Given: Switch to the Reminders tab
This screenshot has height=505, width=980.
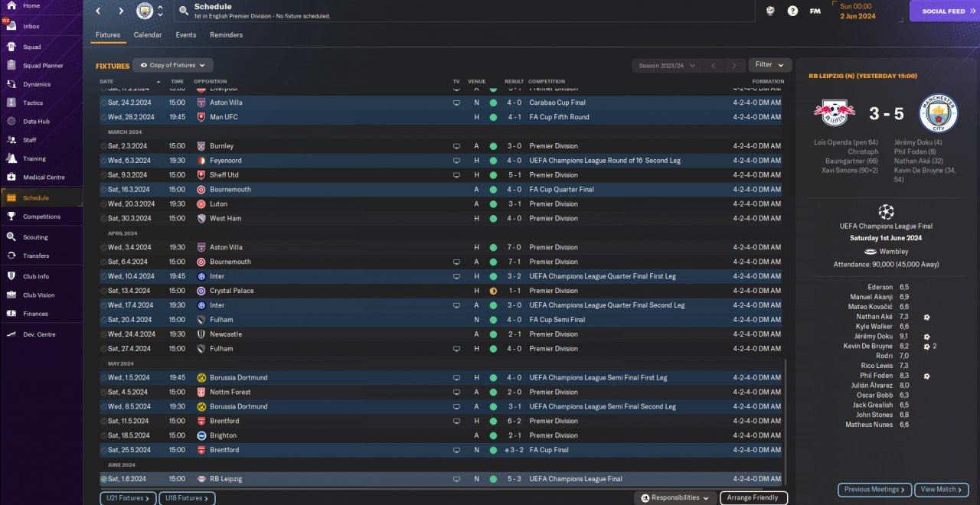Looking at the screenshot, I should click(227, 35).
